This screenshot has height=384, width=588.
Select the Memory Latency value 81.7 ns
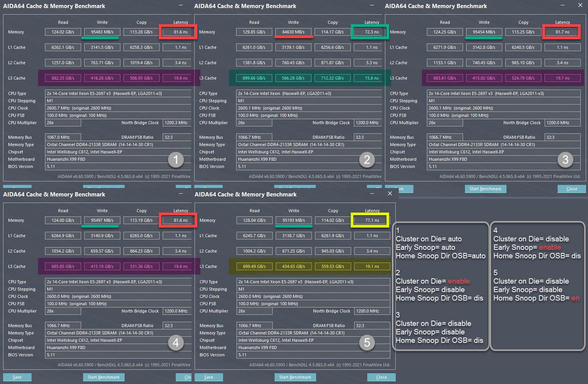[562, 32]
